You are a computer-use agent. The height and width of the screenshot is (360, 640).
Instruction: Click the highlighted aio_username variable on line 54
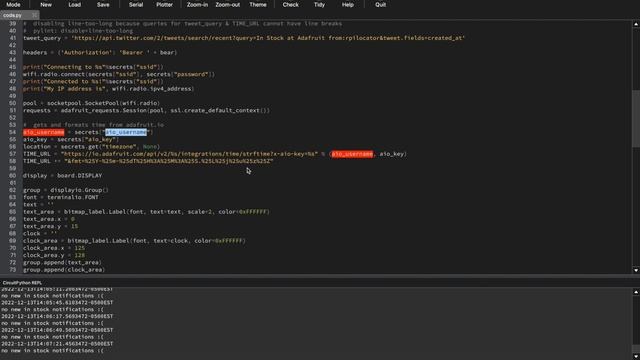[44, 132]
